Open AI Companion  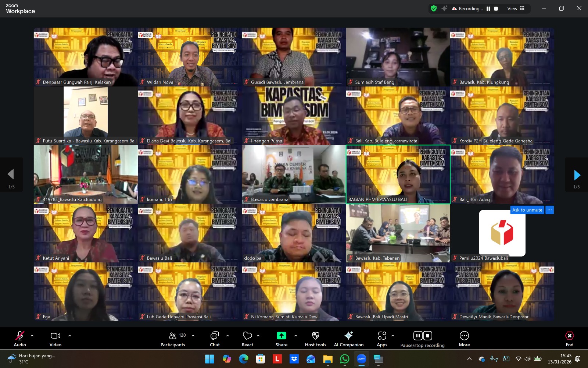pyautogui.click(x=348, y=339)
